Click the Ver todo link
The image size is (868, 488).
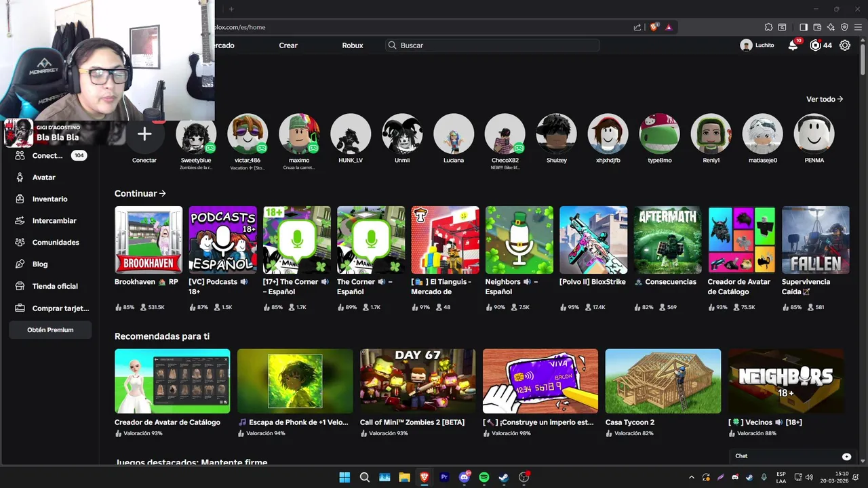(x=825, y=99)
